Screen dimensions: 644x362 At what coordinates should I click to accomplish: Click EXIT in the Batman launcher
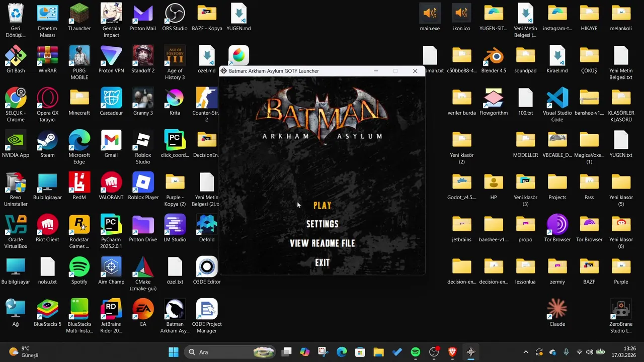click(322, 262)
